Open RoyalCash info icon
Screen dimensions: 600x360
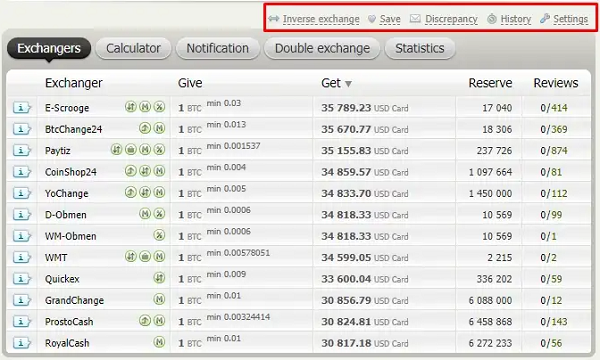tap(22, 343)
